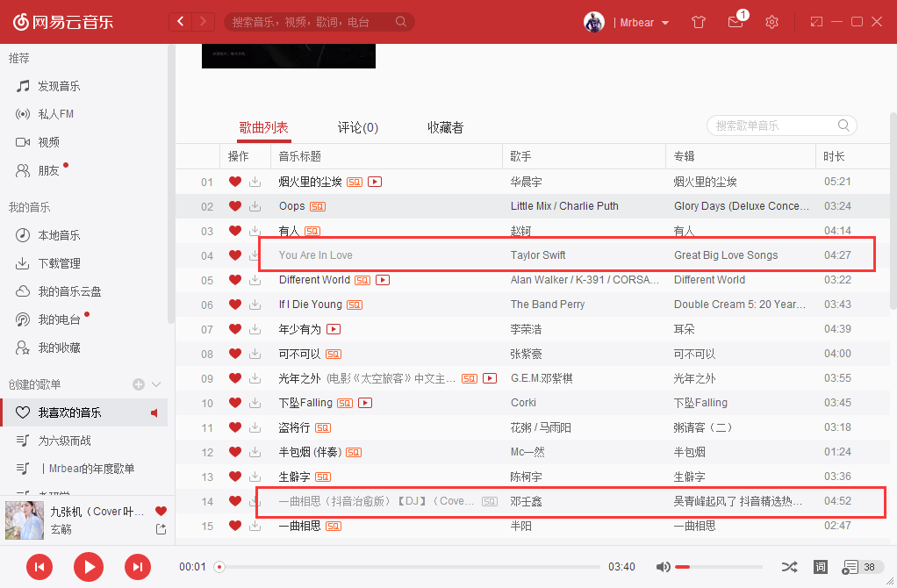Viewport: 897px width, 588px height.
Task: Play the MV for 年少有为
Action: coord(334,329)
